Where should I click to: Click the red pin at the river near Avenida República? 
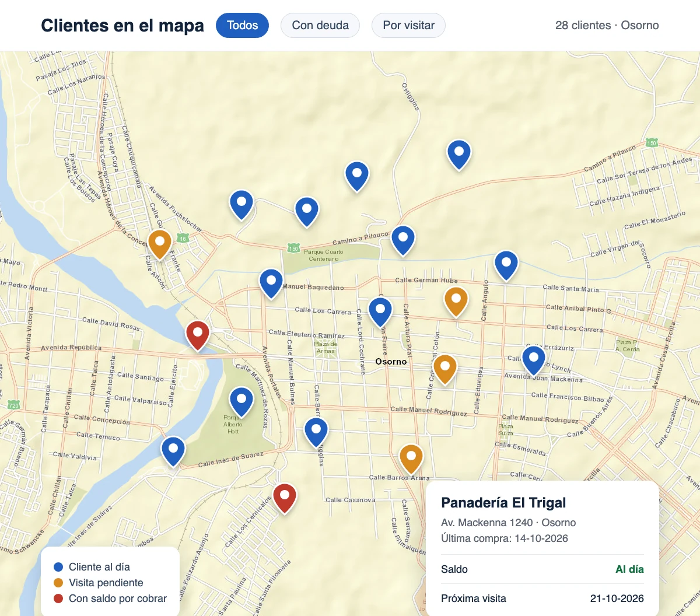(198, 335)
